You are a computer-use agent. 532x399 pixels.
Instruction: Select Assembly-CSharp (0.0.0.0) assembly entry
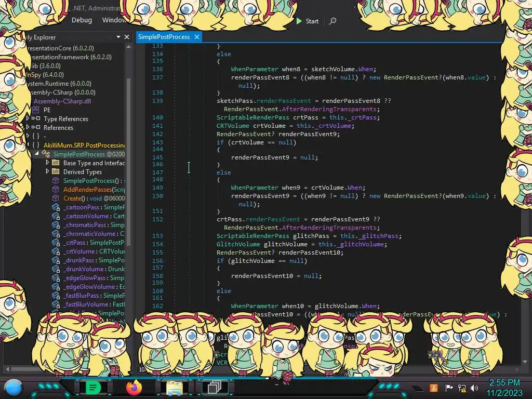coord(62,92)
